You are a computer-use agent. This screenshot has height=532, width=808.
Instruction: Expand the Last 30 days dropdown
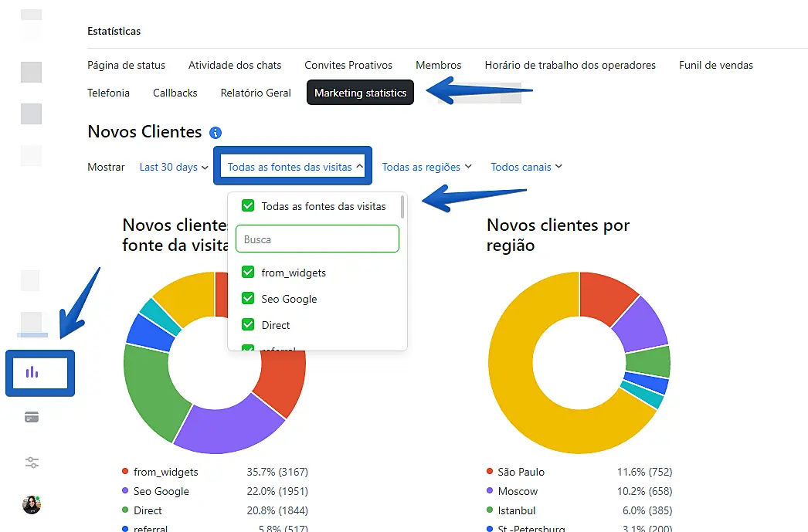click(x=174, y=167)
